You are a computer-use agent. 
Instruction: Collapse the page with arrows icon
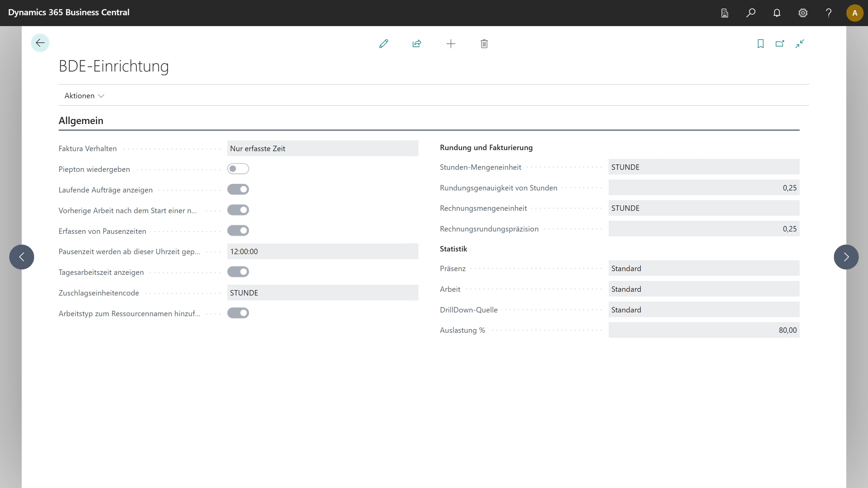pos(800,44)
